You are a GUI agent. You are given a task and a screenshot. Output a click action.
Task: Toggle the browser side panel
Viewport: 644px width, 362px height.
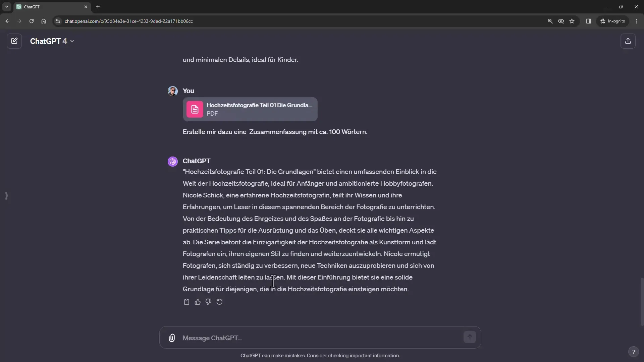[588, 21]
